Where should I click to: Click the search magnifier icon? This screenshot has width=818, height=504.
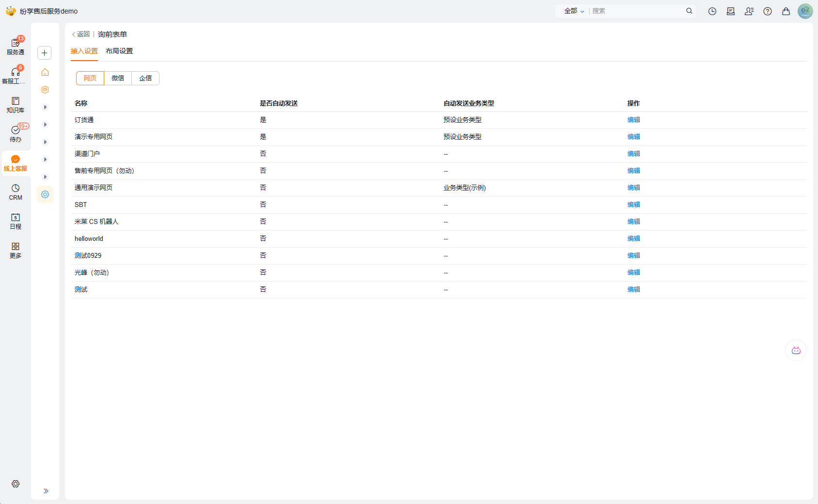pos(689,11)
